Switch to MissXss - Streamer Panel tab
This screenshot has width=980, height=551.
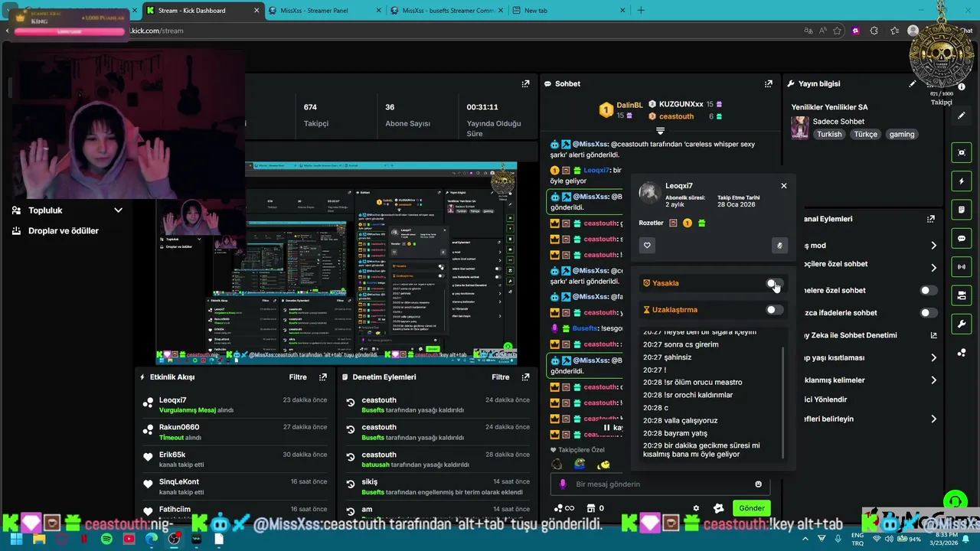[325, 11]
